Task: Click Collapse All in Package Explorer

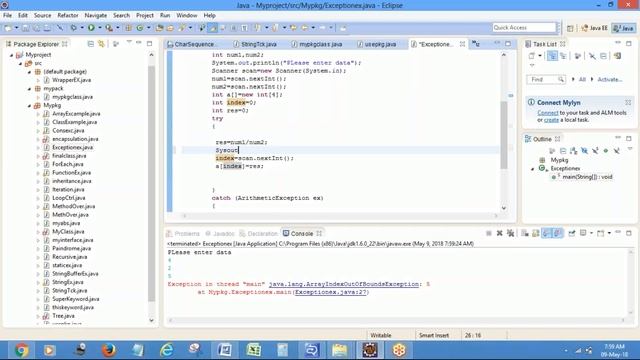Action: click(91, 44)
